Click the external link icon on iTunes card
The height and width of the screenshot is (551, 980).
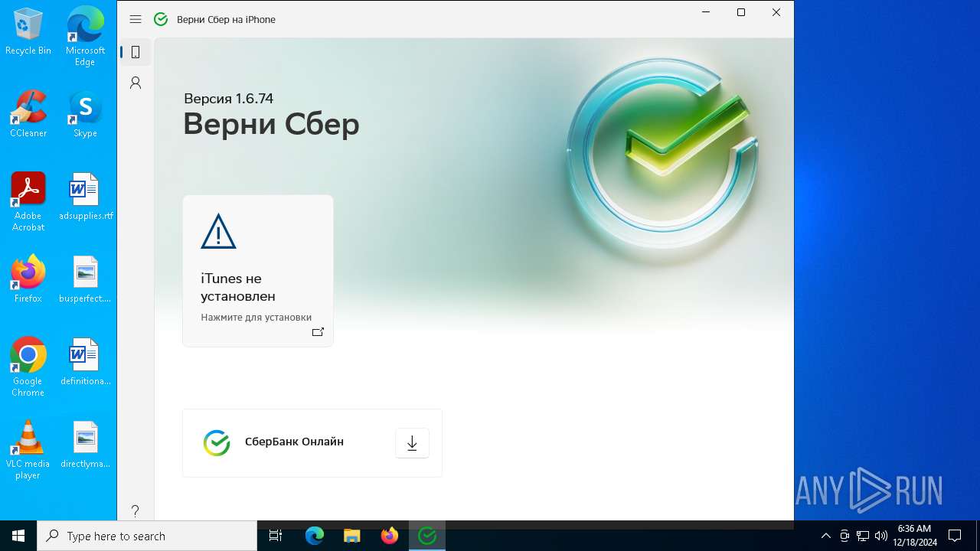(x=318, y=332)
